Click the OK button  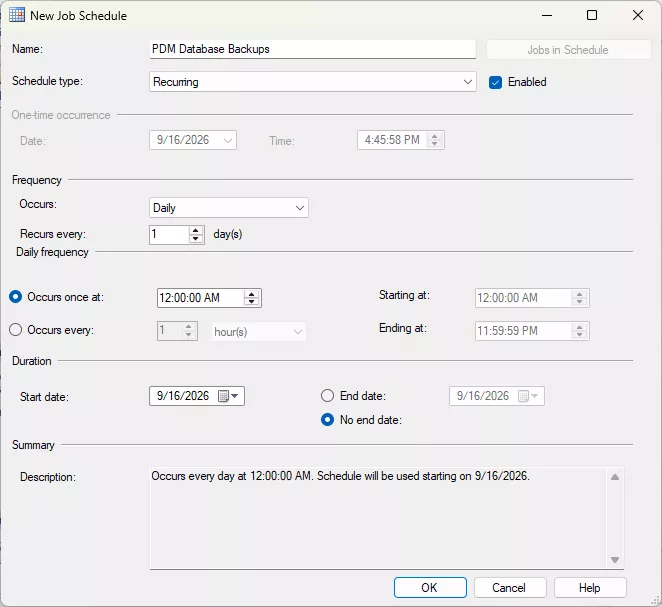(x=430, y=588)
